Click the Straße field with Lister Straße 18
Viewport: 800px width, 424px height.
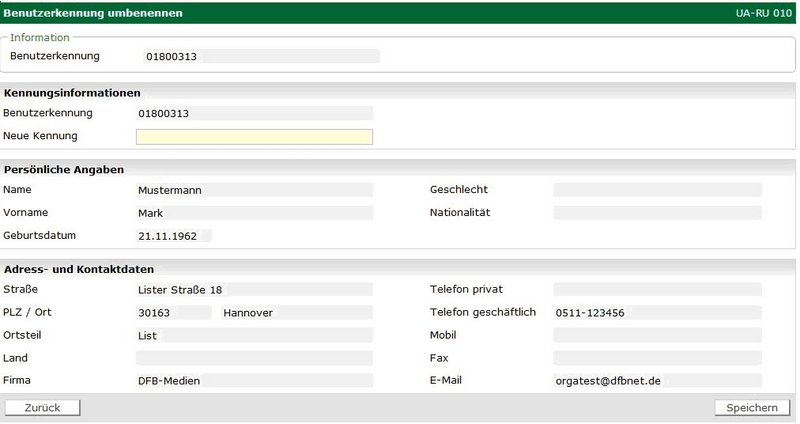pyautogui.click(x=254, y=290)
